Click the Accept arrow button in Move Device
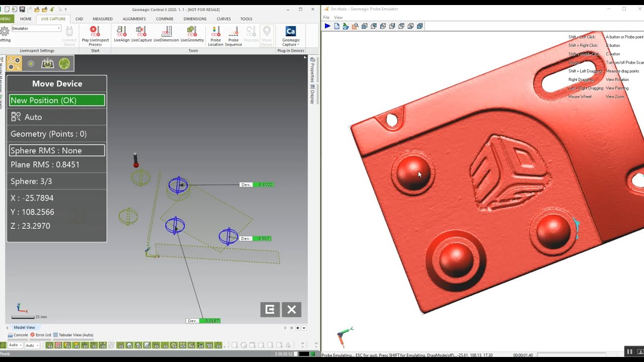Image resolution: width=644 pixels, height=362 pixels. (x=270, y=310)
